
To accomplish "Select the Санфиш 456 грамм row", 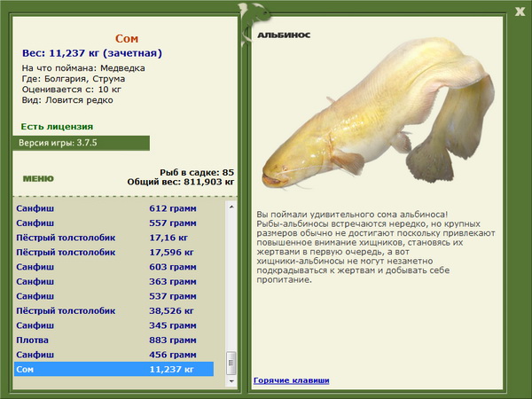I will point(114,354).
